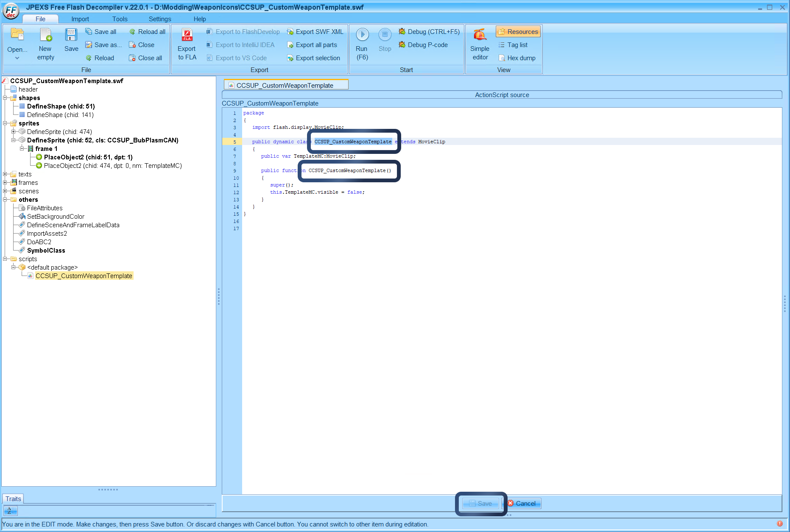Cancel the script edits

(524, 504)
